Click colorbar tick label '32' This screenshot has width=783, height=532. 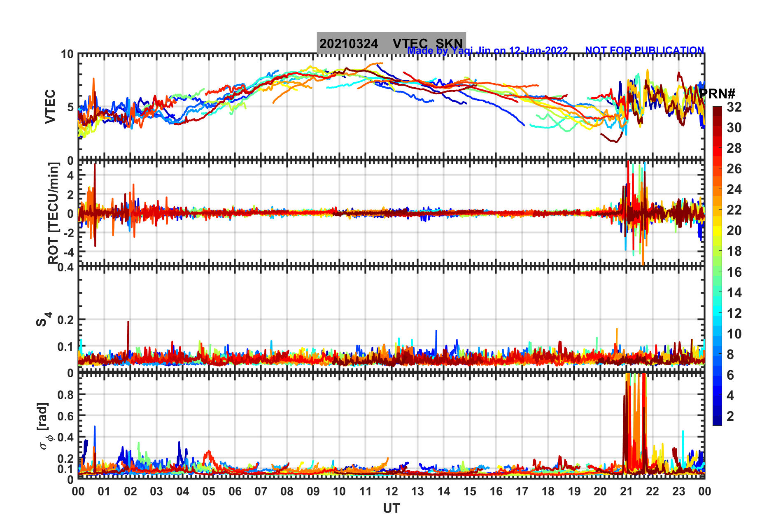[734, 107]
